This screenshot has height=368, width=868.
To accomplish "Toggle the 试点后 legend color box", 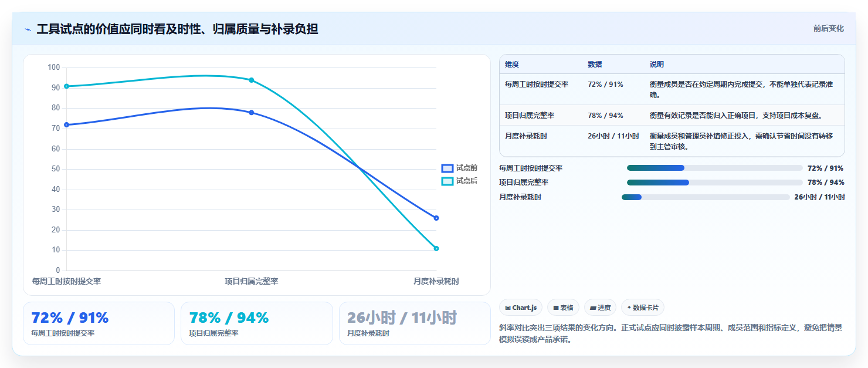I will [447, 181].
